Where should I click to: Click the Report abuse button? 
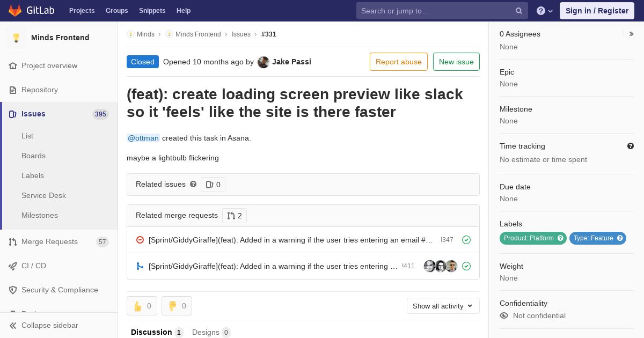[399, 62]
